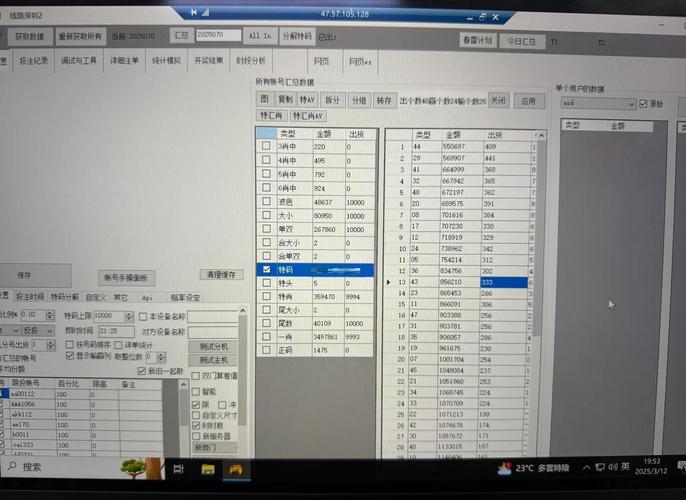This screenshot has width=686, height=500.
Task: Click the 应用 button
Action: tap(528, 101)
